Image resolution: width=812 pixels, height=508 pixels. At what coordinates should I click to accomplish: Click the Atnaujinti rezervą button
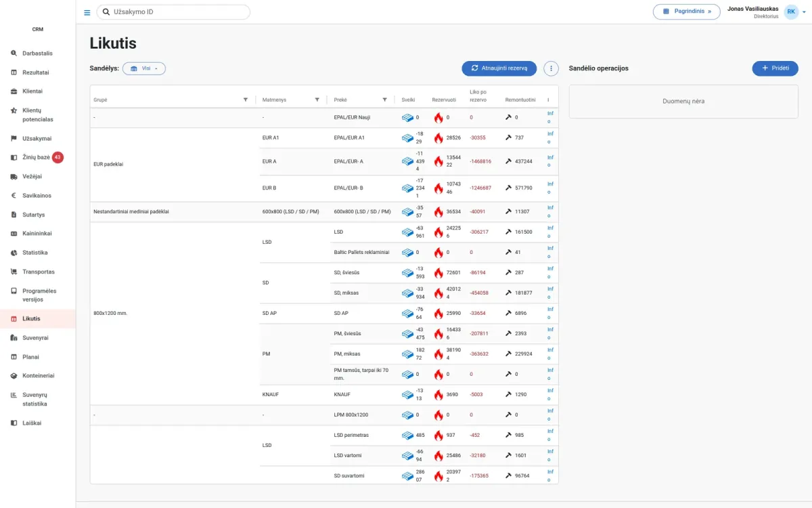(499, 68)
